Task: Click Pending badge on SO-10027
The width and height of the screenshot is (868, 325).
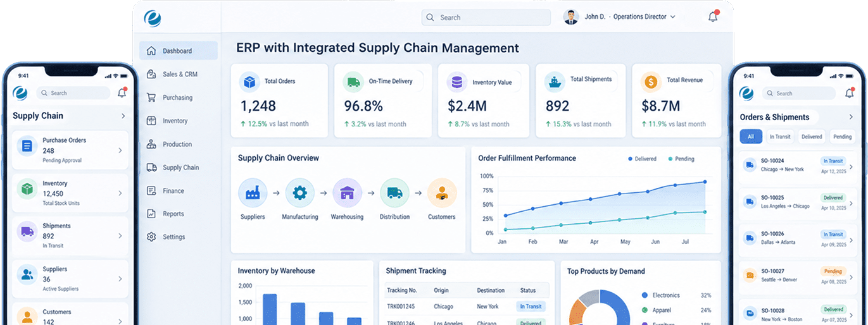Action: tap(833, 271)
